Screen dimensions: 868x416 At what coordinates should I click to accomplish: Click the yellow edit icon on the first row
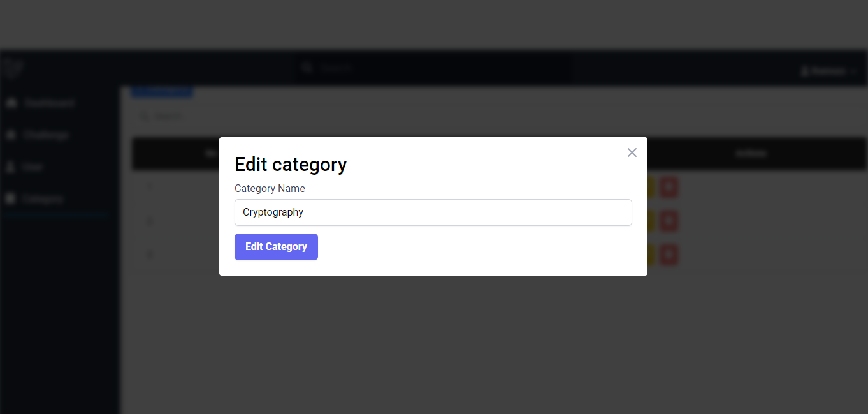click(x=649, y=187)
